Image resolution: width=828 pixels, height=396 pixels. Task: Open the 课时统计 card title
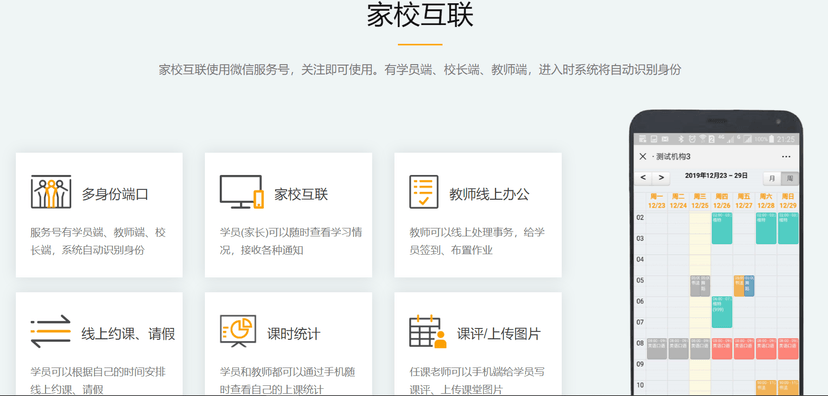coord(294,334)
